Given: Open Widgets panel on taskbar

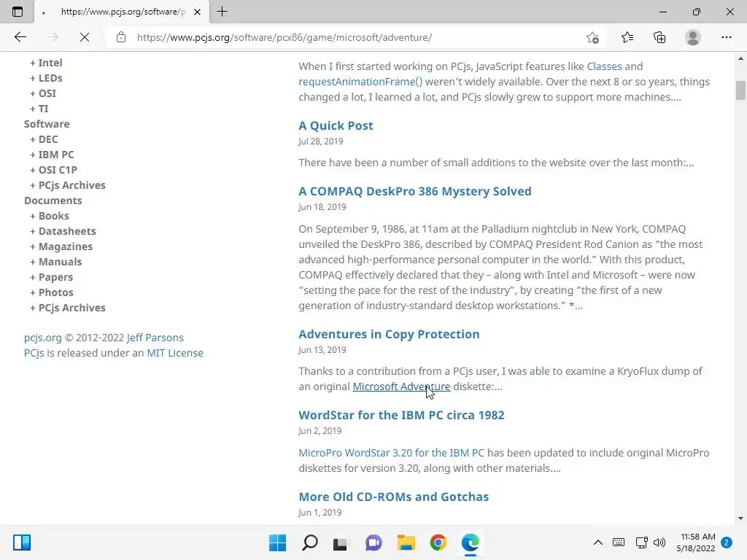Looking at the screenshot, I should tap(22, 542).
